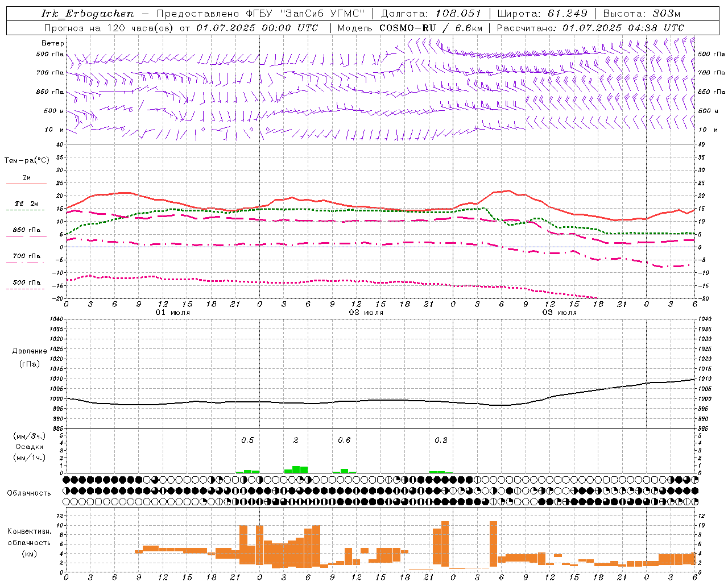Click the 'Рассчитано: 01.07.2025 04:38 UTC' timestamp

[590, 28]
